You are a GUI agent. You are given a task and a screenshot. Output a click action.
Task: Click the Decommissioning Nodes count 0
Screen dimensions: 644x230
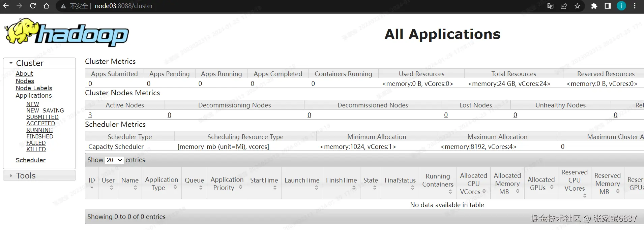pyautogui.click(x=169, y=115)
